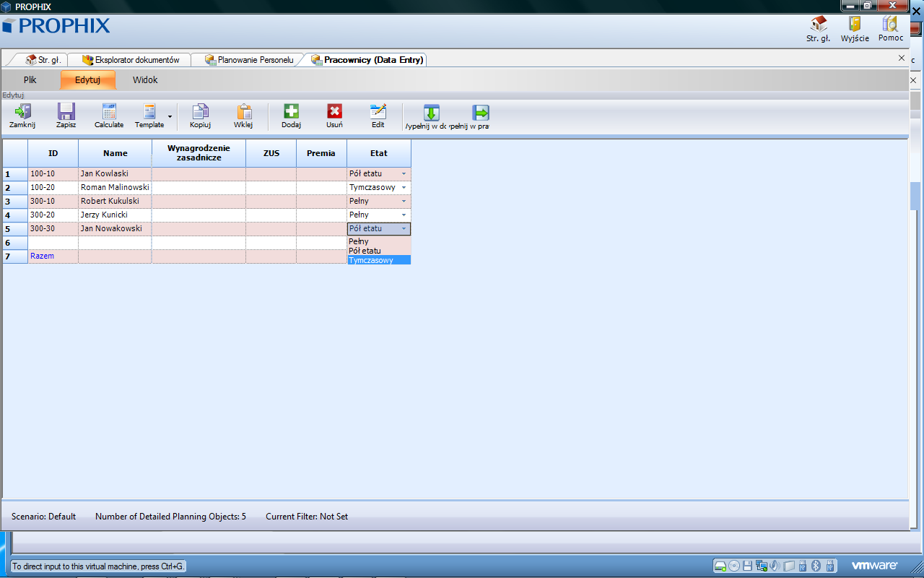Choose Tymczasowy from the open list

pos(379,260)
